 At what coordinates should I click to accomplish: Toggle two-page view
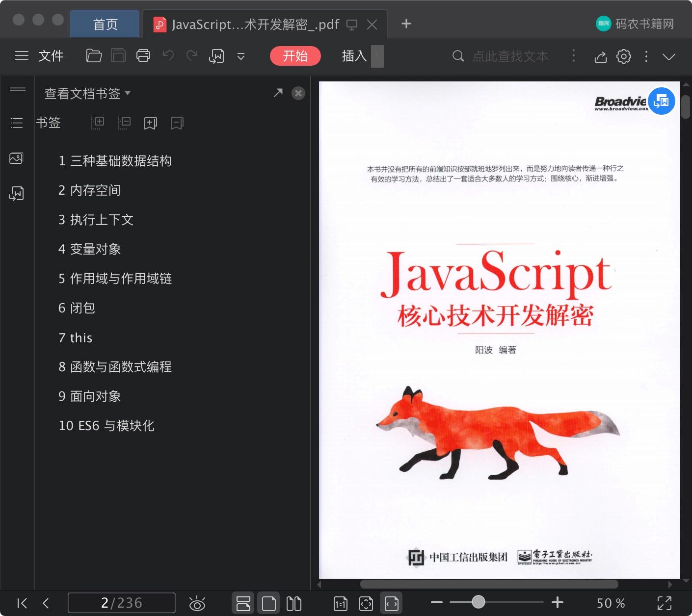coord(293,603)
